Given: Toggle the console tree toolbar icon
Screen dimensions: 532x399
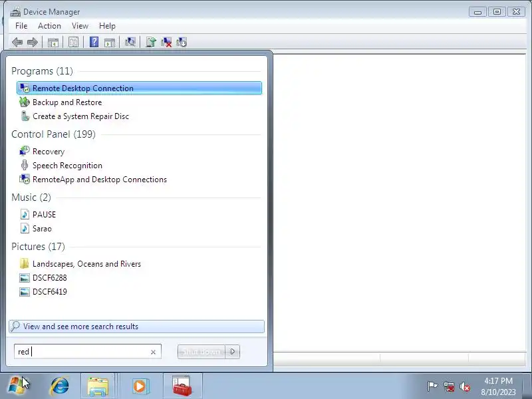Looking at the screenshot, I should [53, 43].
